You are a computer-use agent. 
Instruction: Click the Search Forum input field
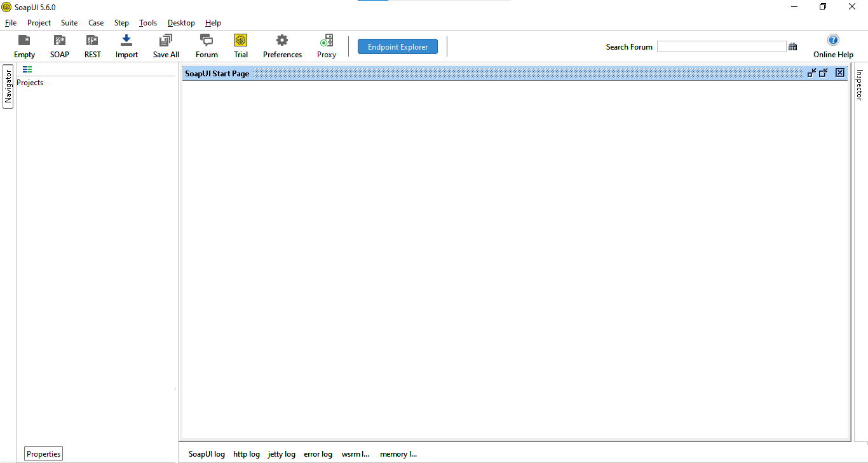pos(721,46)
